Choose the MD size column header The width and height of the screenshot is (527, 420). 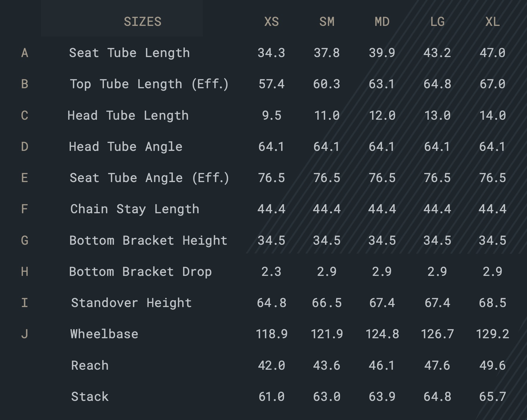coord(382,22)
